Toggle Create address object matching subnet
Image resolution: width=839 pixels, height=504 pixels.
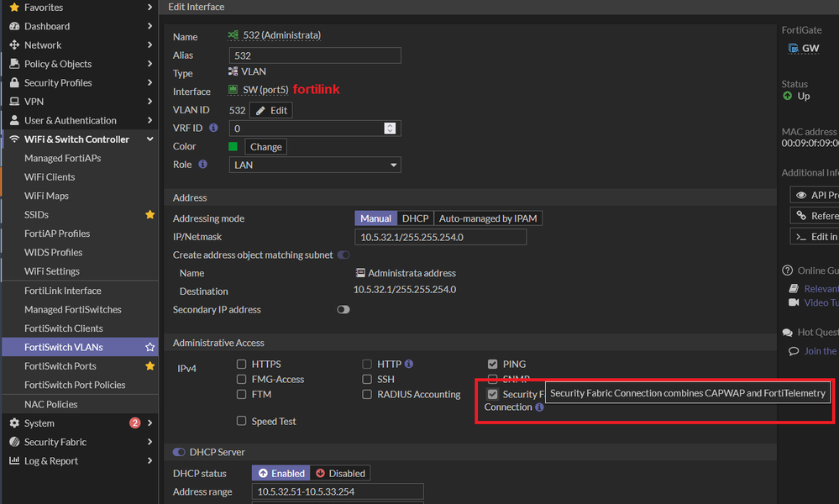click(x=343, y=255)
